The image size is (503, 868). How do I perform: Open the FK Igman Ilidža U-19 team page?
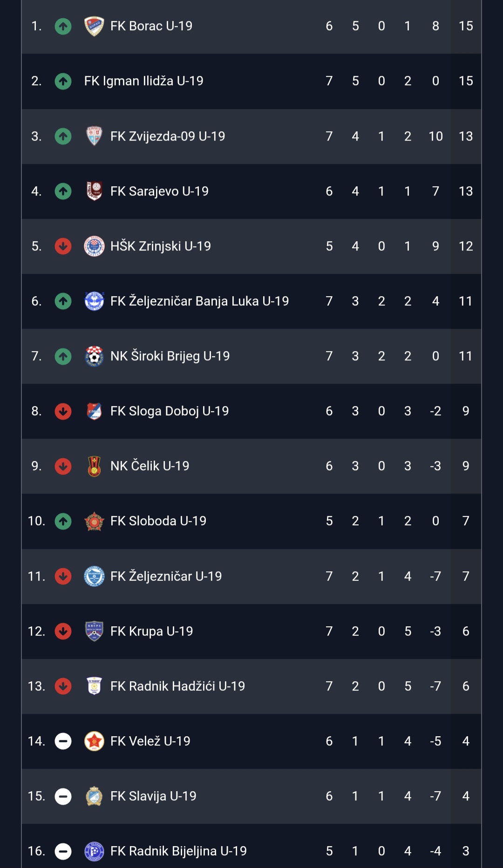pyautogui.click(x=143, y=81)
